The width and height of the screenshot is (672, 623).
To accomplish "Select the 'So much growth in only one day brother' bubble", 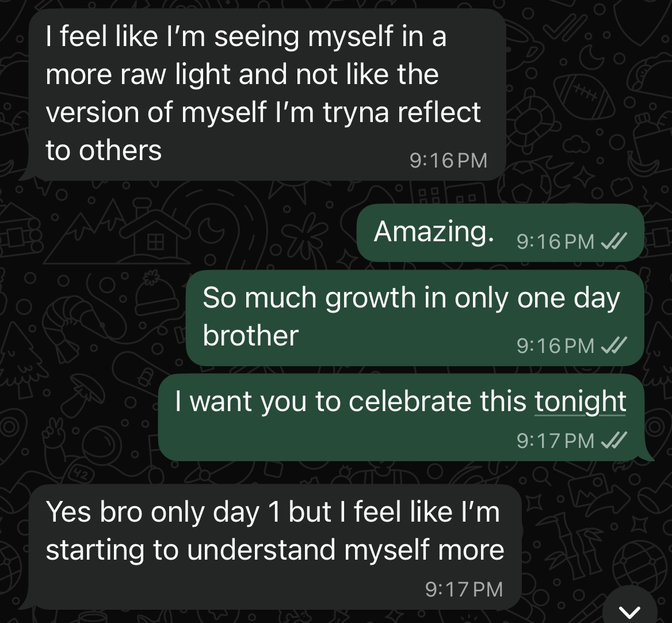I will (x=415, y=318).
